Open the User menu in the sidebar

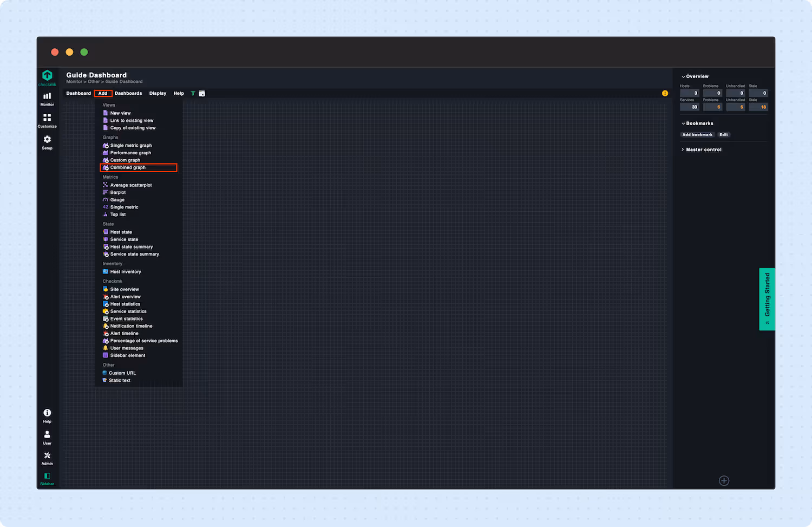47,436
